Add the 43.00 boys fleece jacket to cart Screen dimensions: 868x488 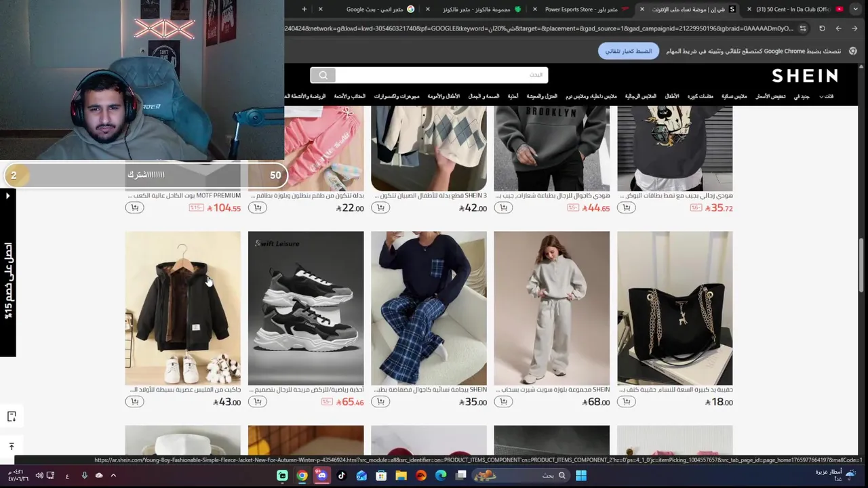[134, 402]
